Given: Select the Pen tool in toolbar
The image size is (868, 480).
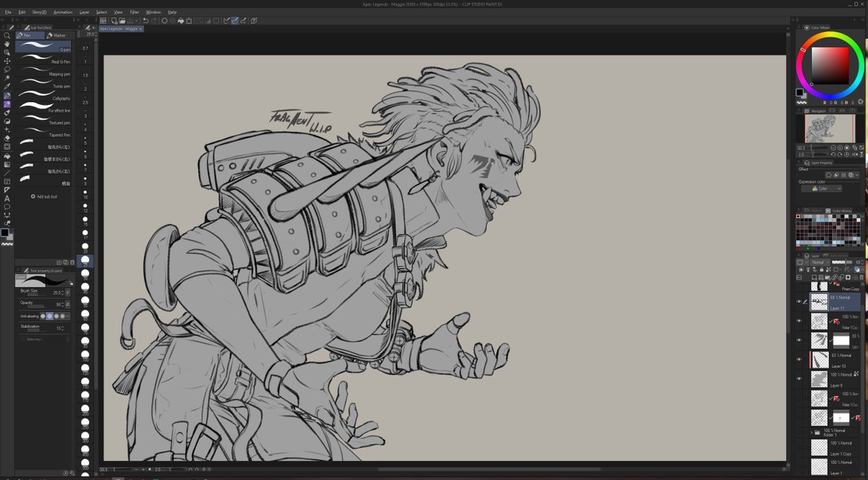Looking at the screenshot, I should [7, 96].
